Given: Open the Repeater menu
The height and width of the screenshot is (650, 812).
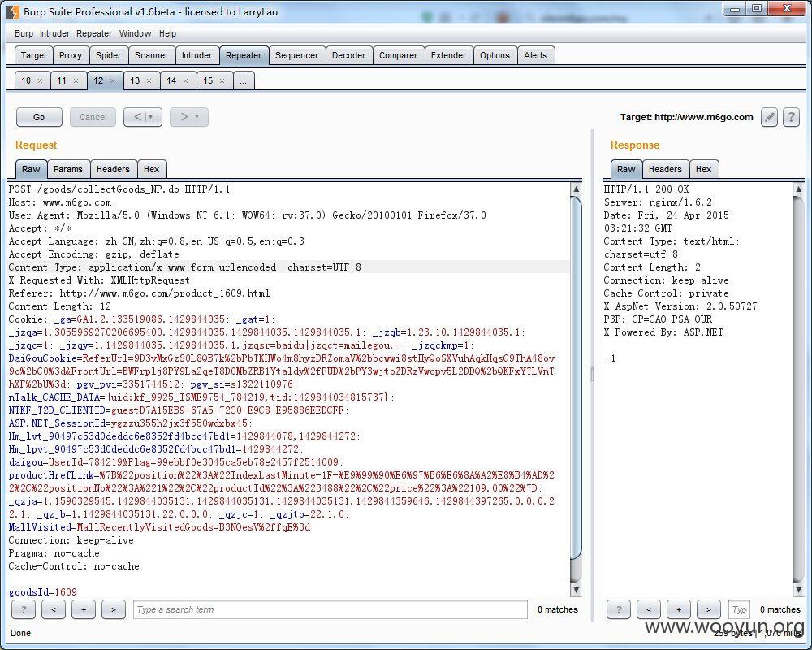Looking at the screenshot, I should (x=94, y=33).
